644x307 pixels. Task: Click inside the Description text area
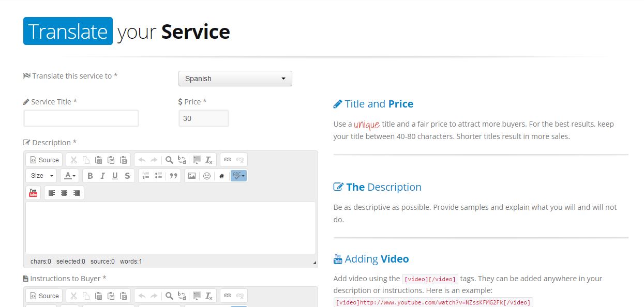[171, 227]
